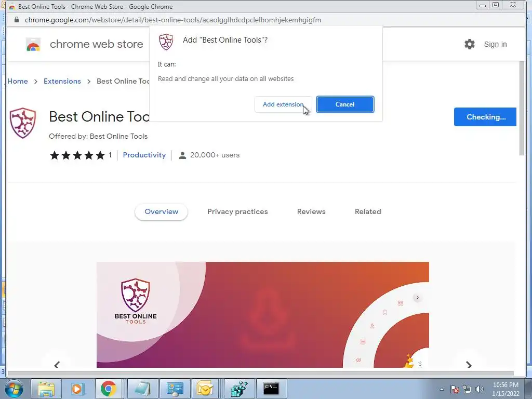Click small arrow in screenshot image
The height and width of the screenshot is (399, 532).
click(417, 298)
